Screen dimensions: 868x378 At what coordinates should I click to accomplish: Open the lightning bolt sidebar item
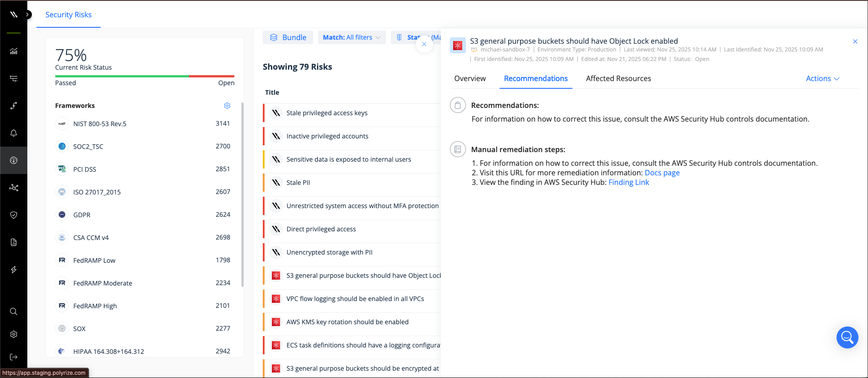[14, 270]
